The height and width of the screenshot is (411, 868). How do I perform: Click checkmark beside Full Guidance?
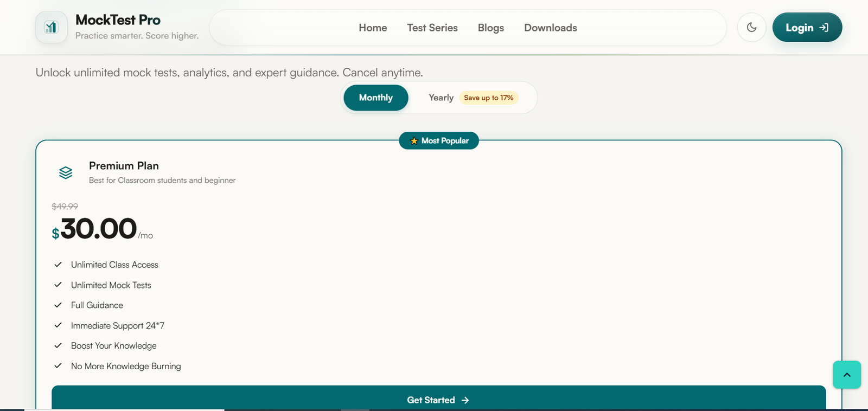(x=58, y=305)
